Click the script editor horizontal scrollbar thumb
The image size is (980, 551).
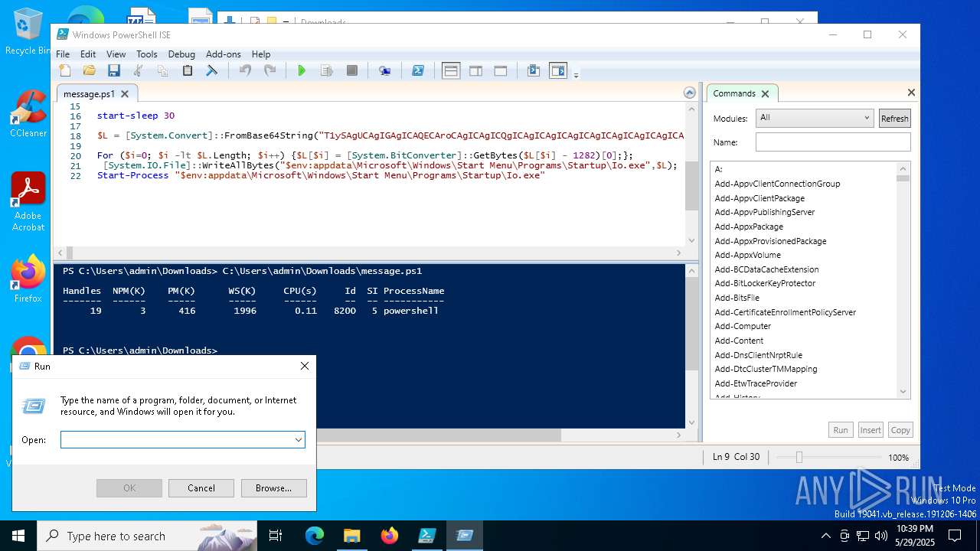(70, 253)
